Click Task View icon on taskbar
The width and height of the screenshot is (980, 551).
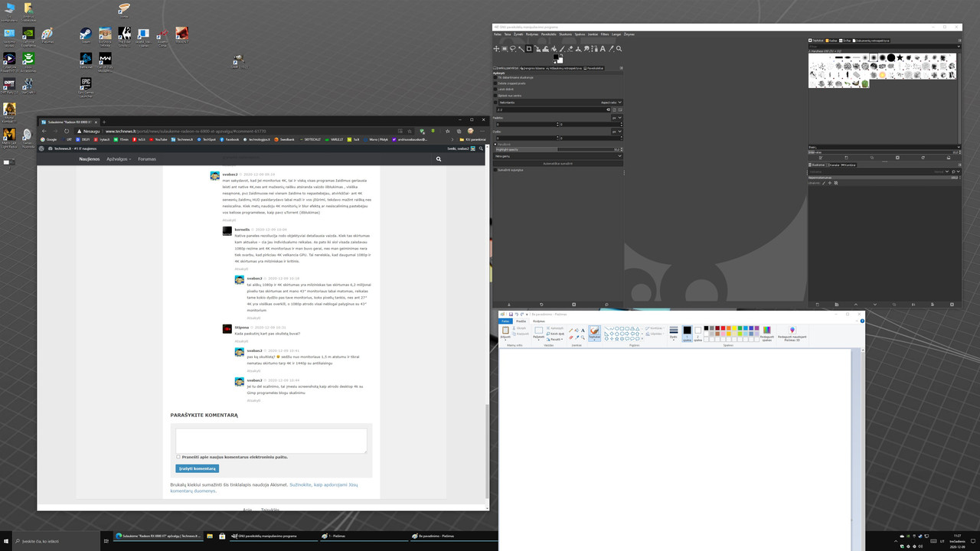click(x=106, y=541)
